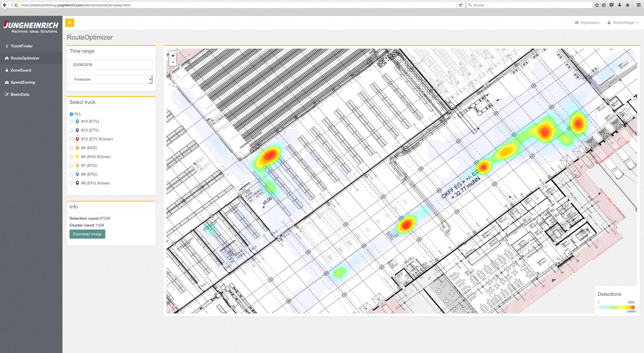Select truck #4 (EKS) radio button
The width and height of the screenshot is (644, 353).
[x=72, y=148]
